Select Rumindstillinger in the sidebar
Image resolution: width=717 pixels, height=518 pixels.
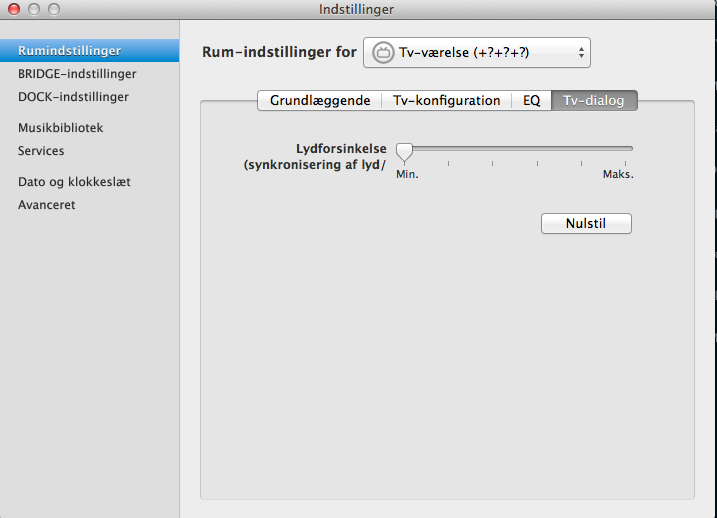[70, 51]
